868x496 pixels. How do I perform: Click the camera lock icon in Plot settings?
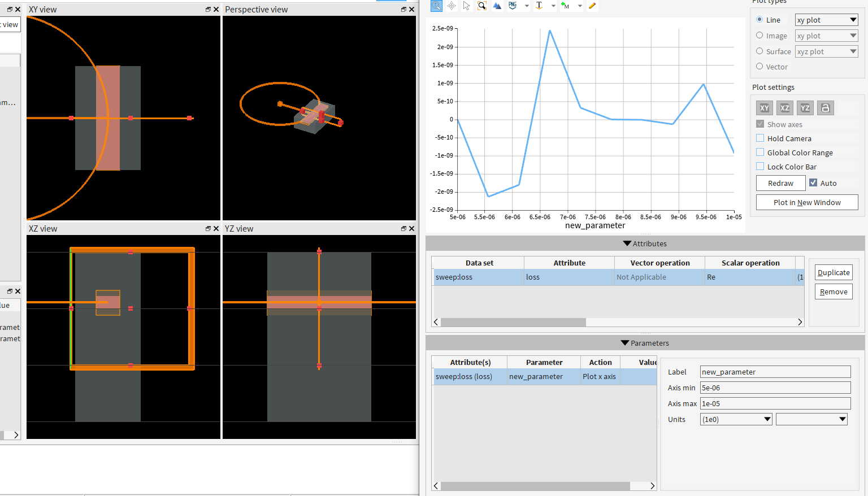coord(825,108)
